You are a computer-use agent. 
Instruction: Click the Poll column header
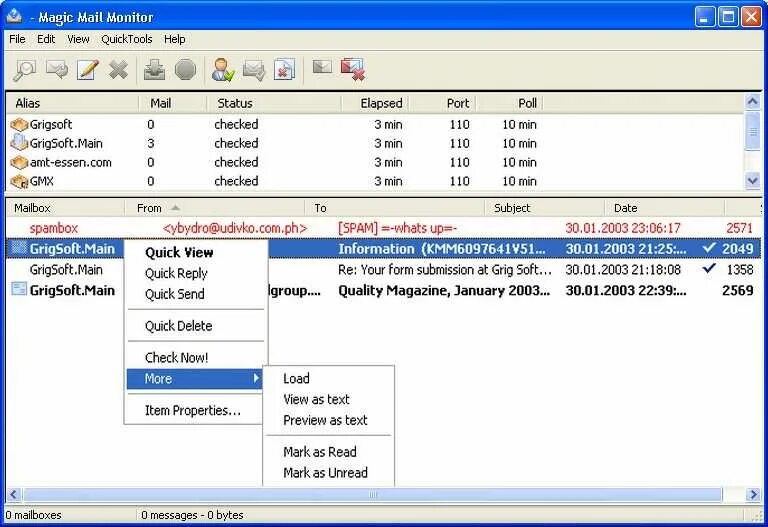(510, 103)
